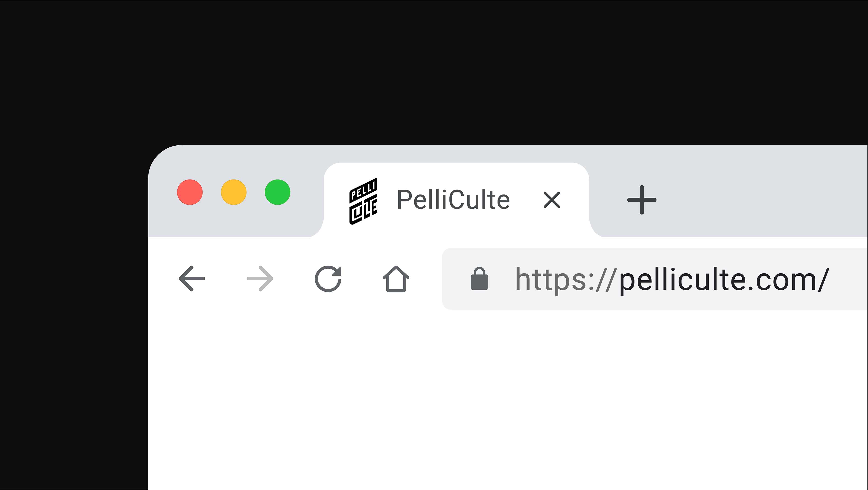Close the window with red button
Image resolution: width=868 pixels, height=490 pixels.
click(x=190, y=192)
